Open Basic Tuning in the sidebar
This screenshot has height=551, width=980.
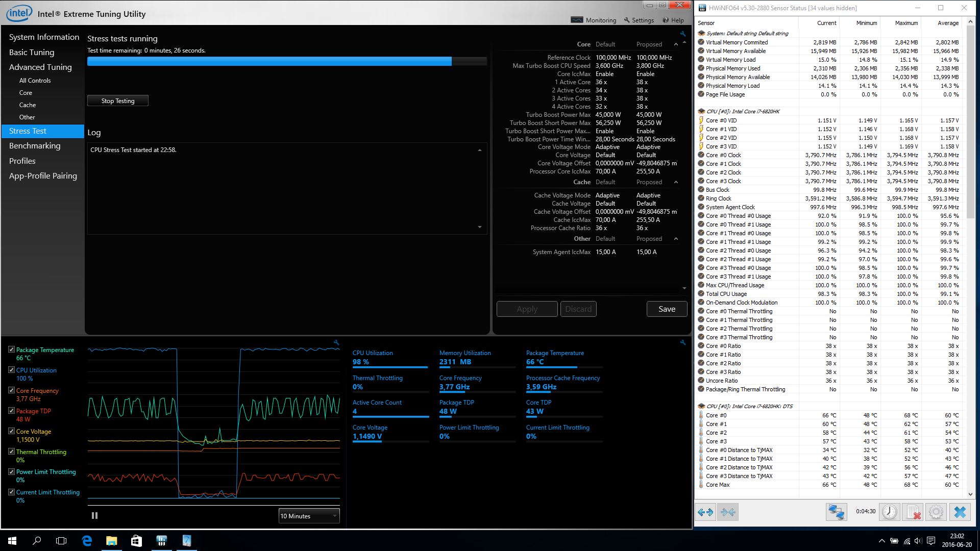(x=32, y=52)
